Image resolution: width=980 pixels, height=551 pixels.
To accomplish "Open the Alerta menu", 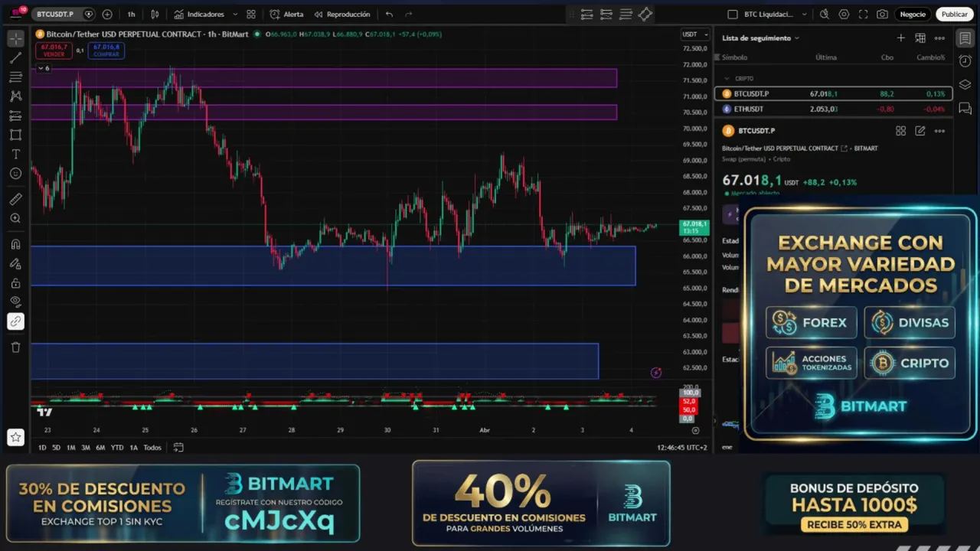I will pyautogui.click(x=286, y=14).
